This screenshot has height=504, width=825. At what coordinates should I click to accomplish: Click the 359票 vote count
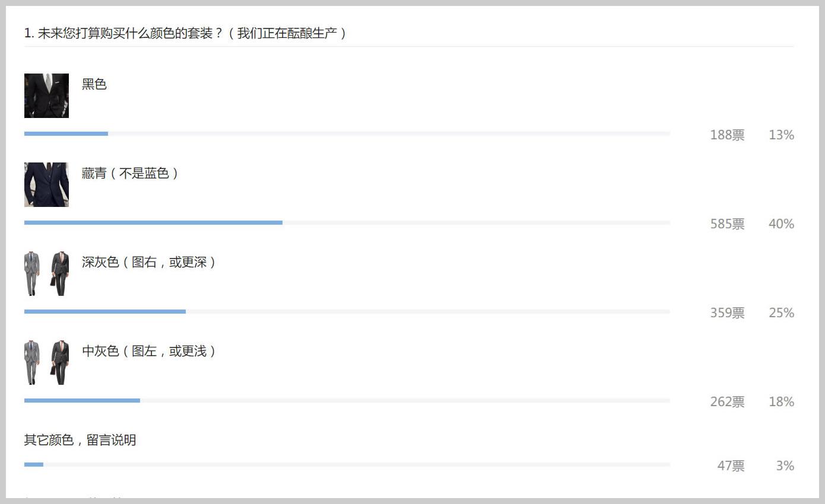coord(727,313)
